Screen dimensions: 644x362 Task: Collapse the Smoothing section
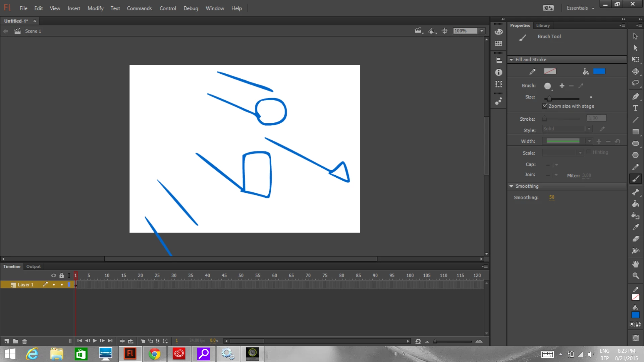click(x=511, y=186)
